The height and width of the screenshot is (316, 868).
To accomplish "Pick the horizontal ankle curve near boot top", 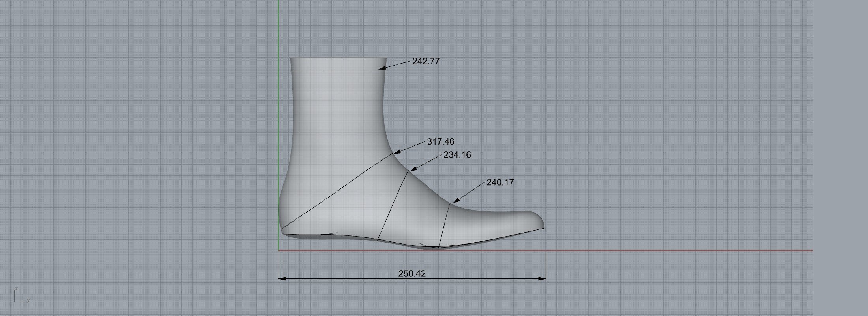I will pyautogui.click(x=335, y=70).
